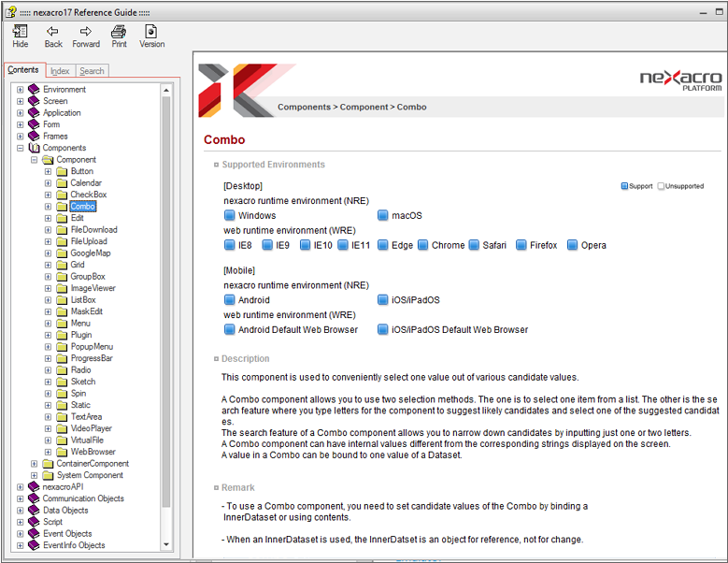Click the Forward arrow icon

tap(85, 31)
